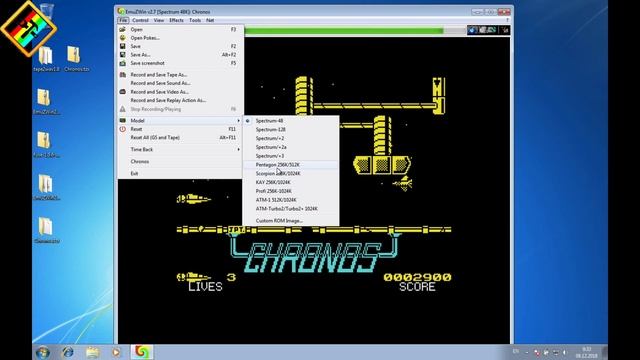Click the red Reset power icon
640x360 pixels.
pos(122,129)
